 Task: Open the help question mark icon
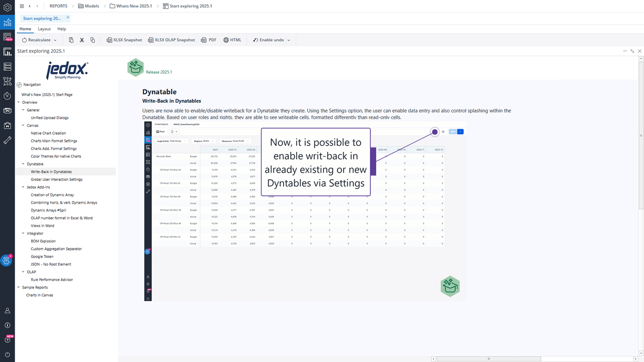[7, 340]
